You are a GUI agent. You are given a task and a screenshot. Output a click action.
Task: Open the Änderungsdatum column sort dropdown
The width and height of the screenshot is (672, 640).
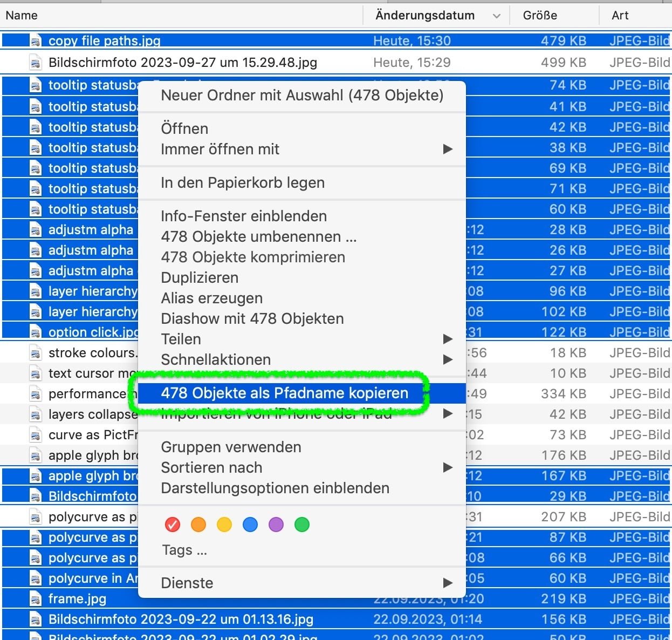click(x=497, y=15)
